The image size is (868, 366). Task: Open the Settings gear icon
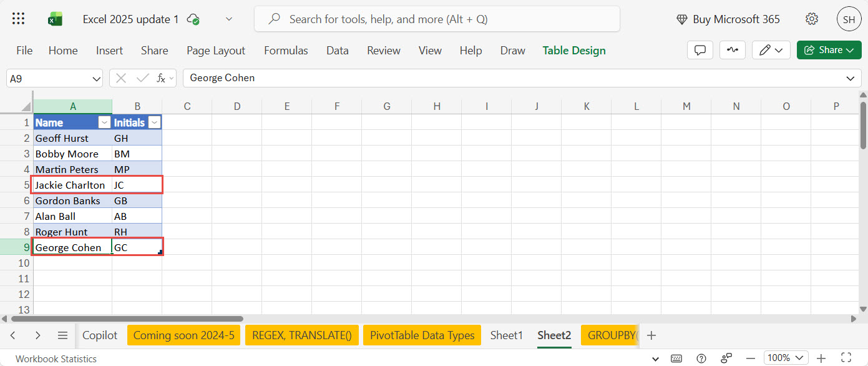pyautogui.click(x=811, y=19)
